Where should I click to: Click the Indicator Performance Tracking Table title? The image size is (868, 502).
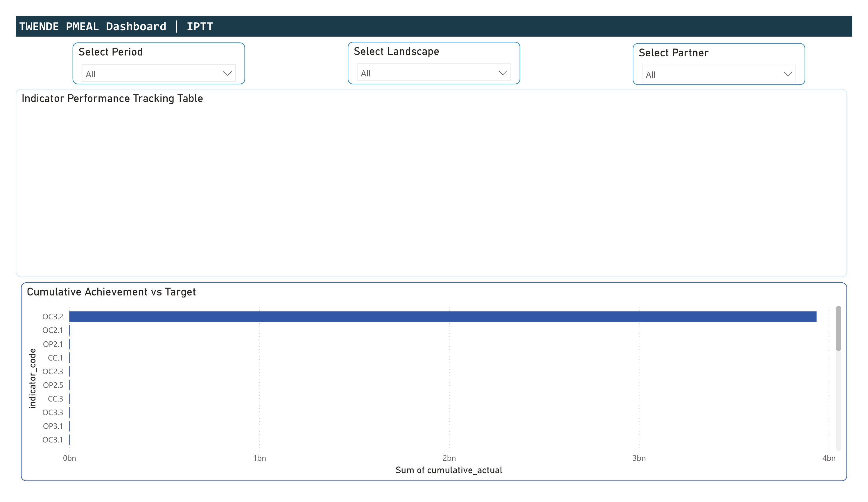(112, 98)
